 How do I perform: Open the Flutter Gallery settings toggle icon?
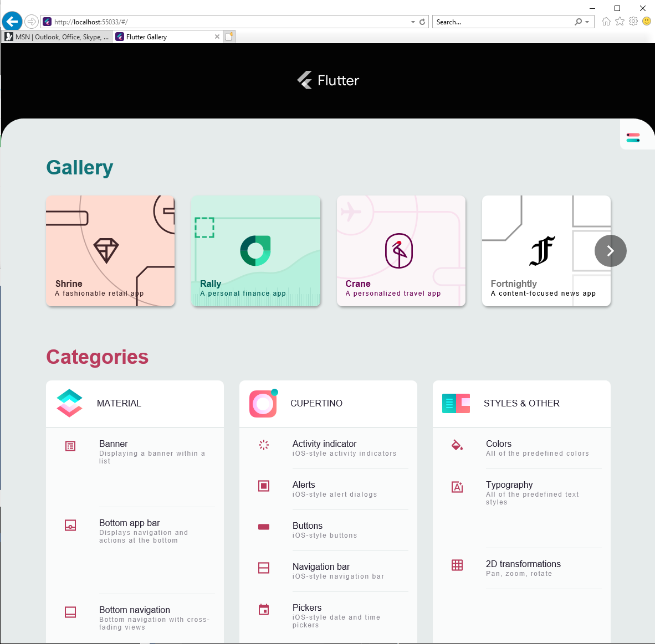coord(633,137)
